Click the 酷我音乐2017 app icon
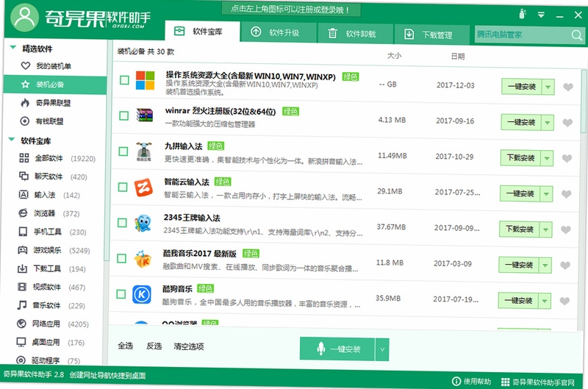 tap(143, 259)
